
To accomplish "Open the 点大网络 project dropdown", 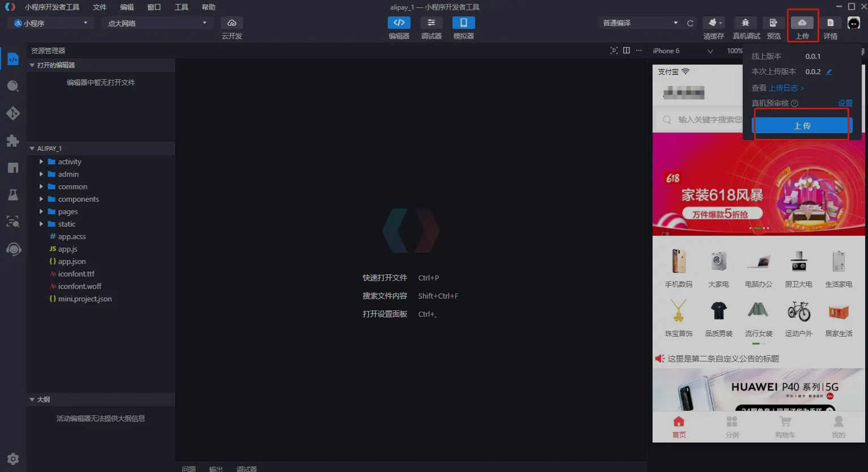I will [158, 23].
